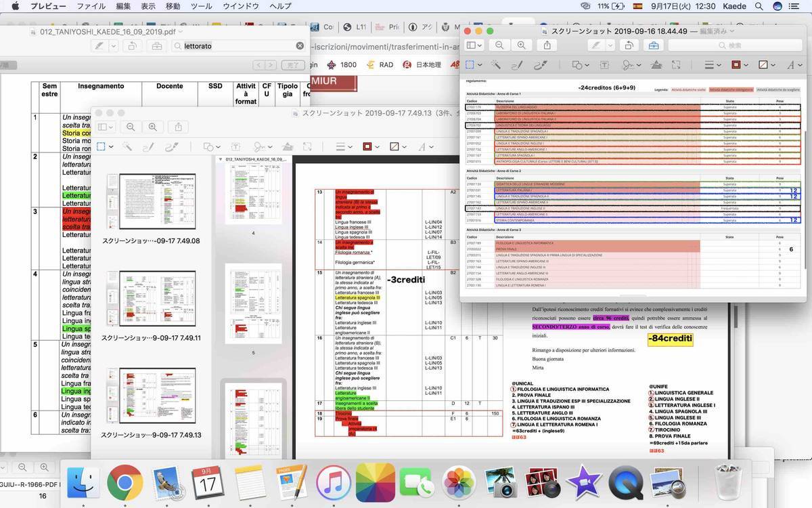
Task: Launch Google Chrome from Dock
Action: (x=125, y=482)
